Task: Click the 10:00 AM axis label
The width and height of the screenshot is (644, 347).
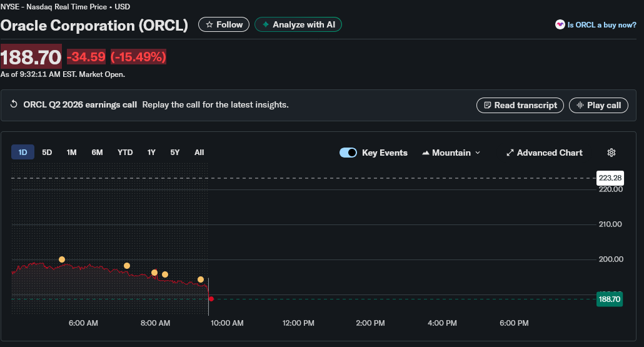Action: 227,323
